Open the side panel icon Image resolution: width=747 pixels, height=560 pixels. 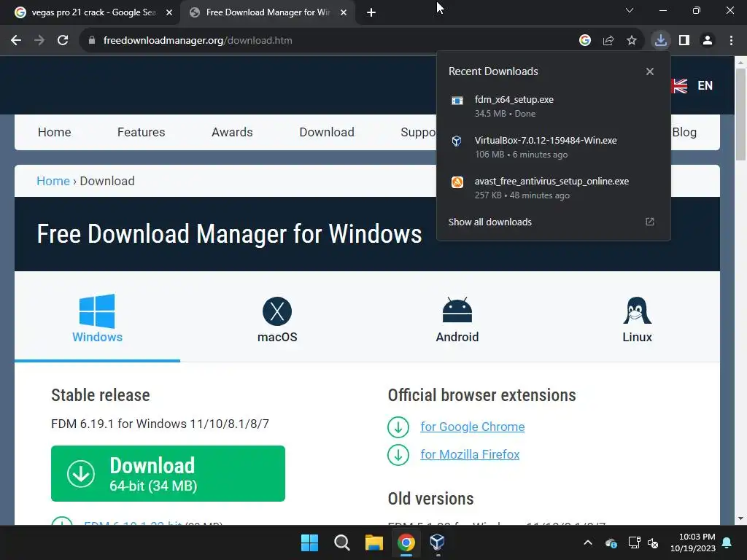(x=684, y=41)
